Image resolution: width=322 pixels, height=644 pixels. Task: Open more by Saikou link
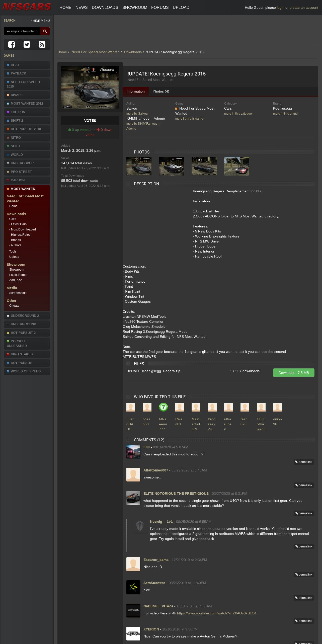pos(137,114)
